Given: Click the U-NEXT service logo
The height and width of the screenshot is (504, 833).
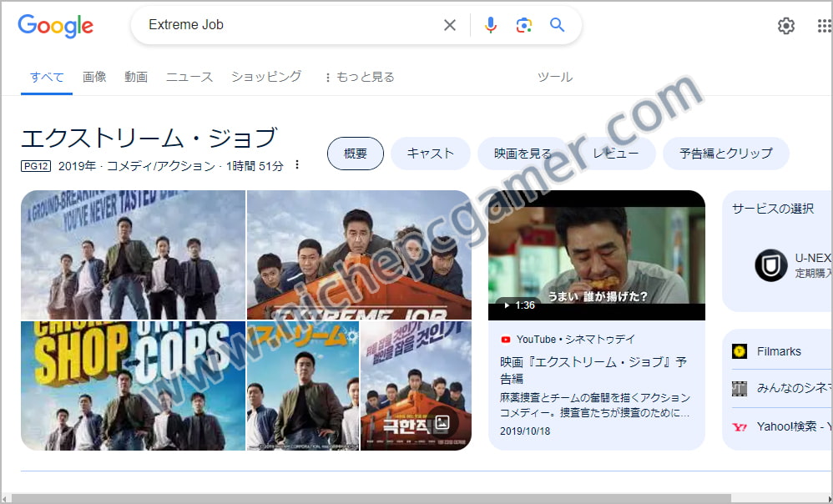Looking at the screenshot, I should [x=771, y=265].
